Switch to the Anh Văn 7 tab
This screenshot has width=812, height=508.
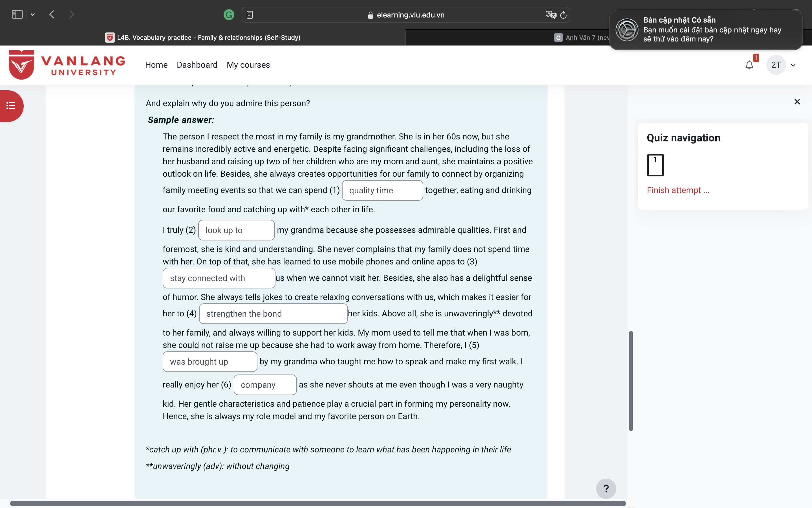(582, 37)
